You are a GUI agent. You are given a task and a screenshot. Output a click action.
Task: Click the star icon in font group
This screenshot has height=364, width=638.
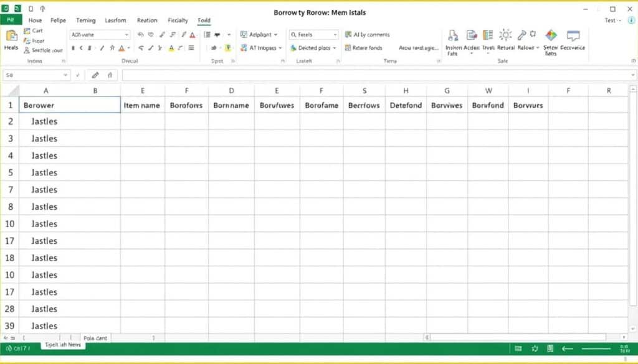(112, 48)
